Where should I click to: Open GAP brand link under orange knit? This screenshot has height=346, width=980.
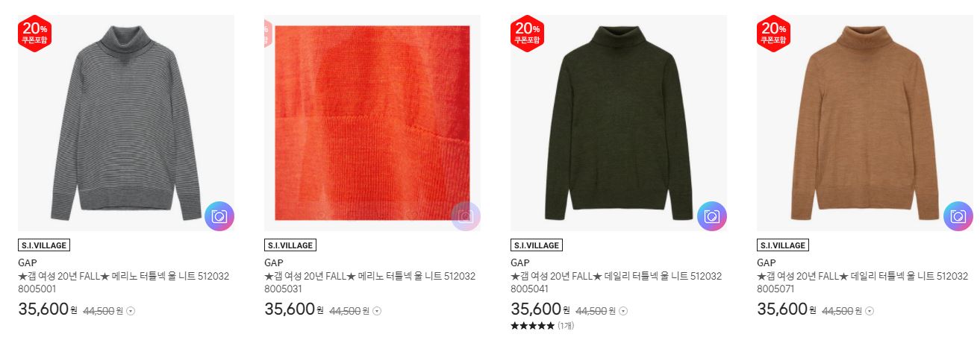(x=273, y=262)
